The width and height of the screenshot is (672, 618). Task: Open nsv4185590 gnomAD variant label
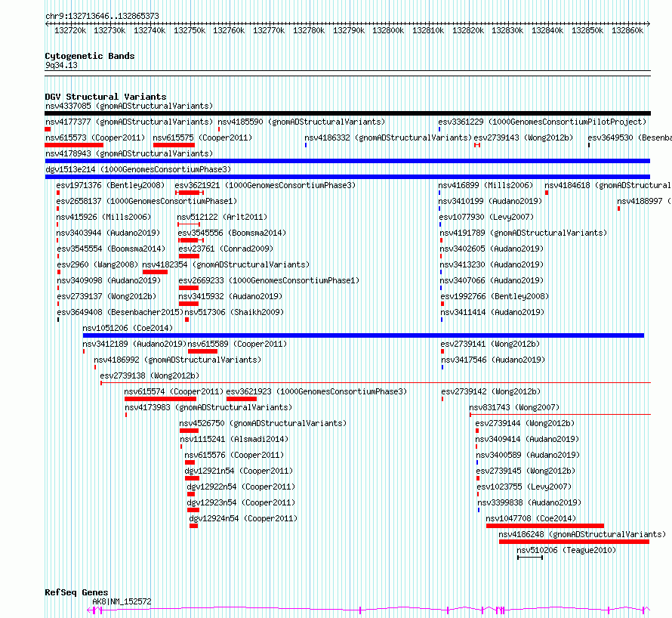[x=301, y=122]
